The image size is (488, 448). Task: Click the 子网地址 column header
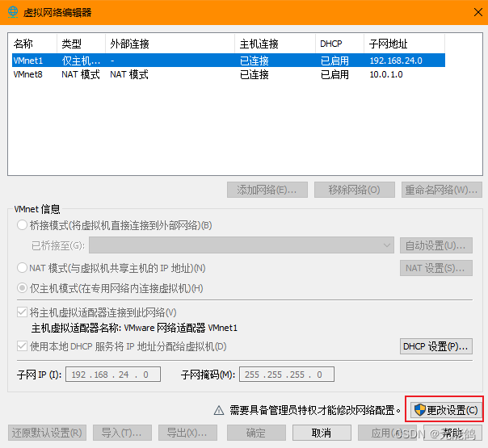coord(404,44)
